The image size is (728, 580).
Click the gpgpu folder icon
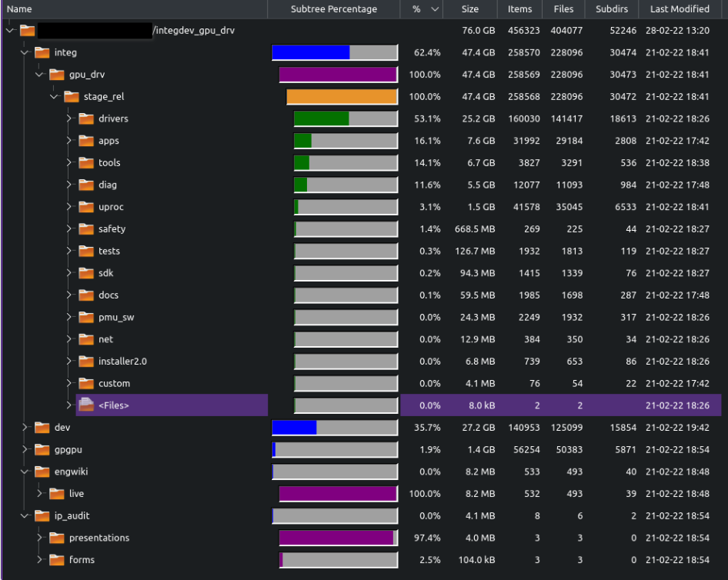point(42,450)
